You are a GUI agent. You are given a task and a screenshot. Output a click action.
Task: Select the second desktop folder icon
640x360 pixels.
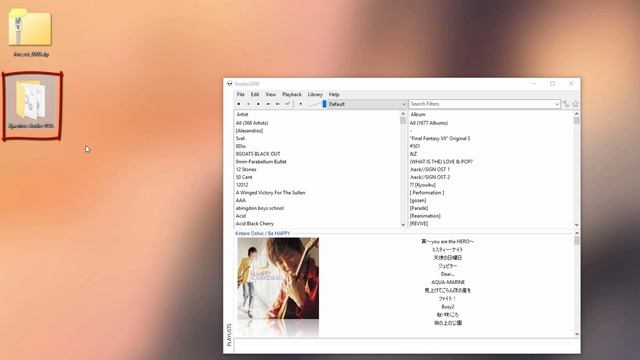(x=32, y=105)
